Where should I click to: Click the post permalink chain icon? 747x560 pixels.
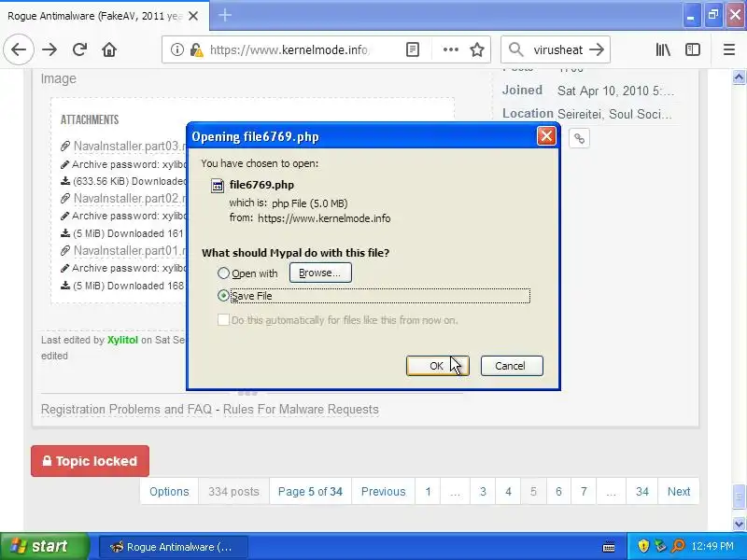pyautogui.click(x=579, y=138)
